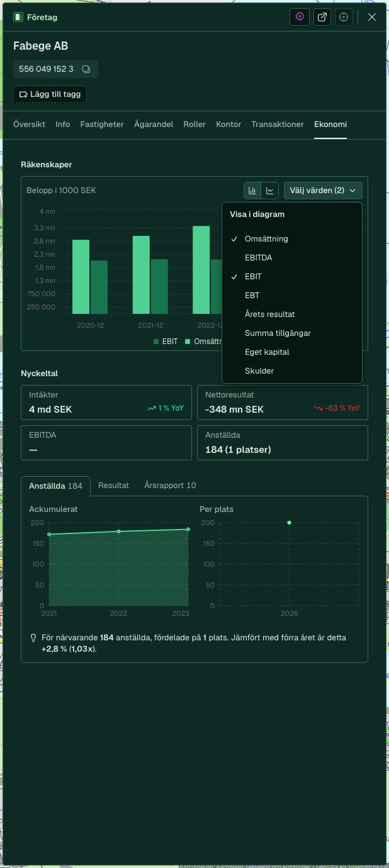
Task: Click the purple map pin icon
Action: pyautogui.click(x=300, y=17)
